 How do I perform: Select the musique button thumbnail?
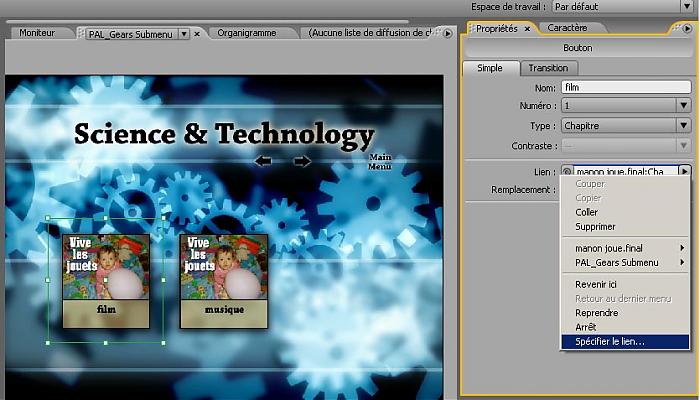click(224, 267)
